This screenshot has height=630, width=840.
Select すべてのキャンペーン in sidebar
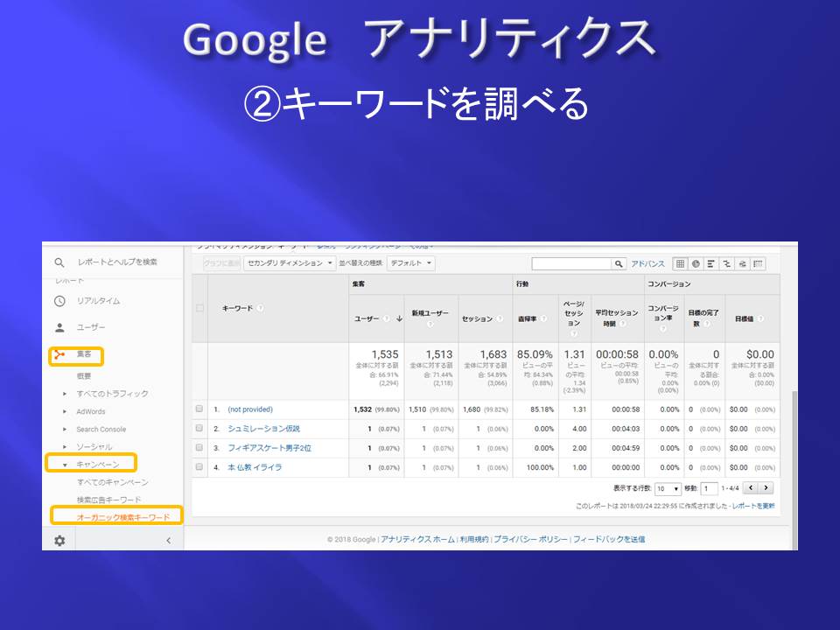[x=113, y=482]
